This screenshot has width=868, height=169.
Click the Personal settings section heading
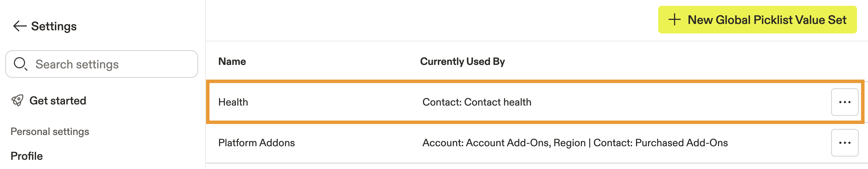coord(50,131)
